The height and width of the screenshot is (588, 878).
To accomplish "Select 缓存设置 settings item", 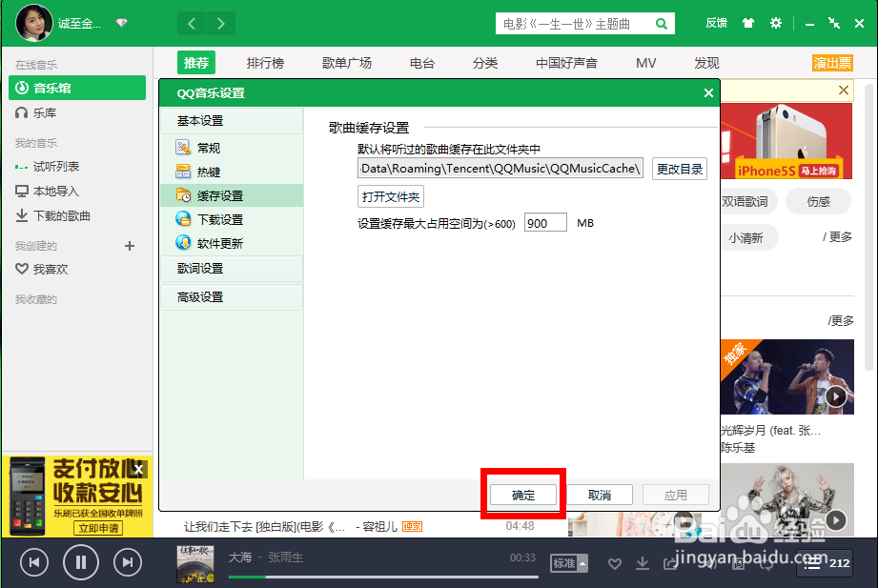I will pos(232,195).
